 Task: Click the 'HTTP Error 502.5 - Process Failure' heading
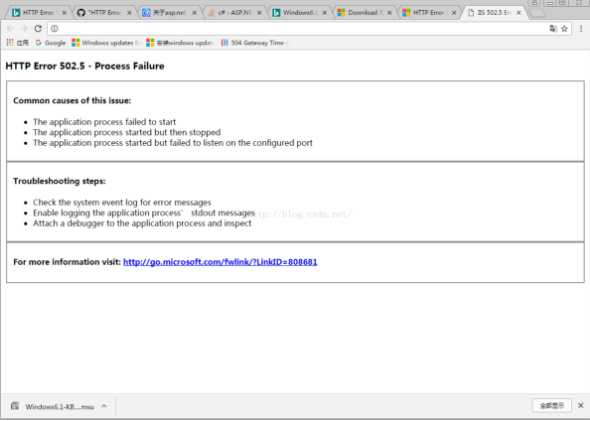[x=85, y=66]
